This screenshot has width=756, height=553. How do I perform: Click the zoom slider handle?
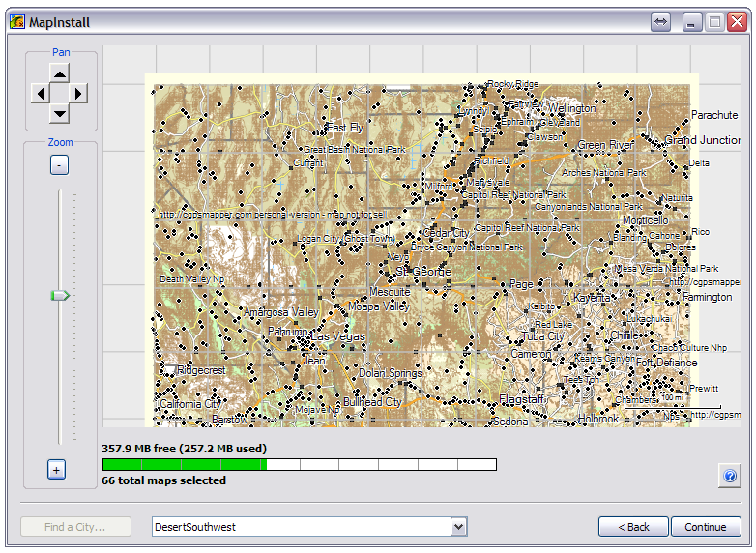[60, 296]
